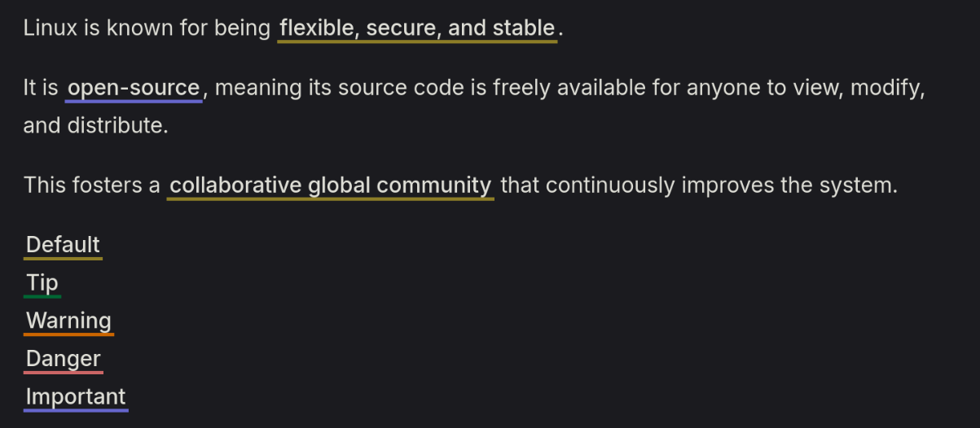Click the 'flexible, secure, and stable' underlined term
Image resolution: width=980 pixels, height=428 pixels.
pos(417,28)
